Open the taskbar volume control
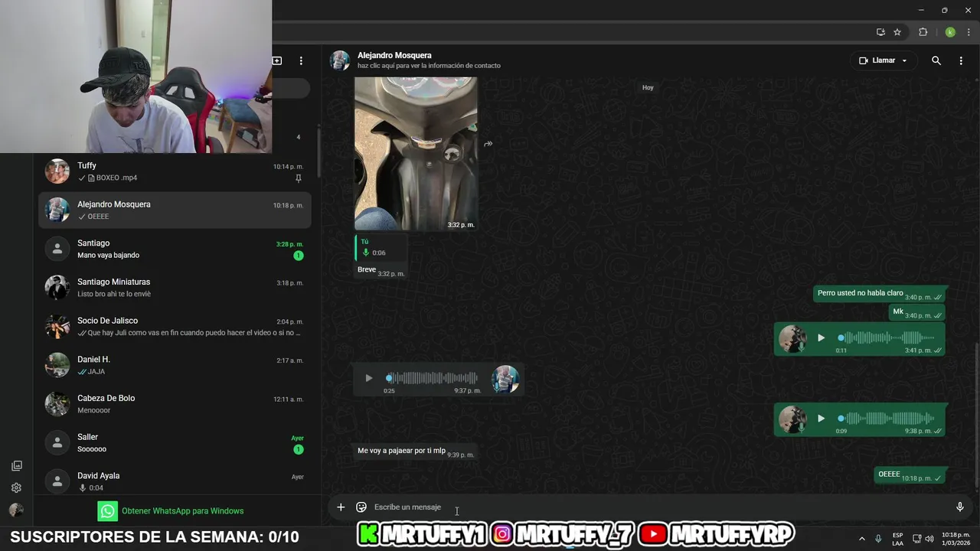The height and width of the screenshot is (551, 980). point(929,539)
